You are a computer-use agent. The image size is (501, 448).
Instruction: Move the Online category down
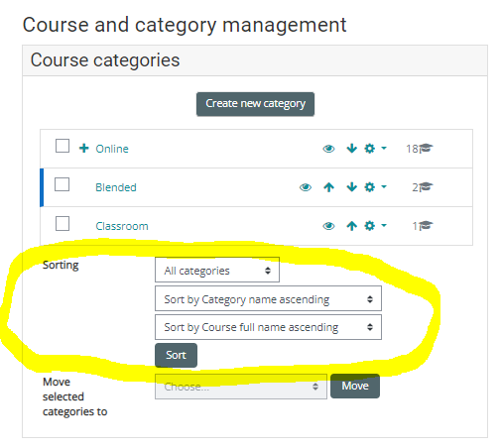(351, 149)
